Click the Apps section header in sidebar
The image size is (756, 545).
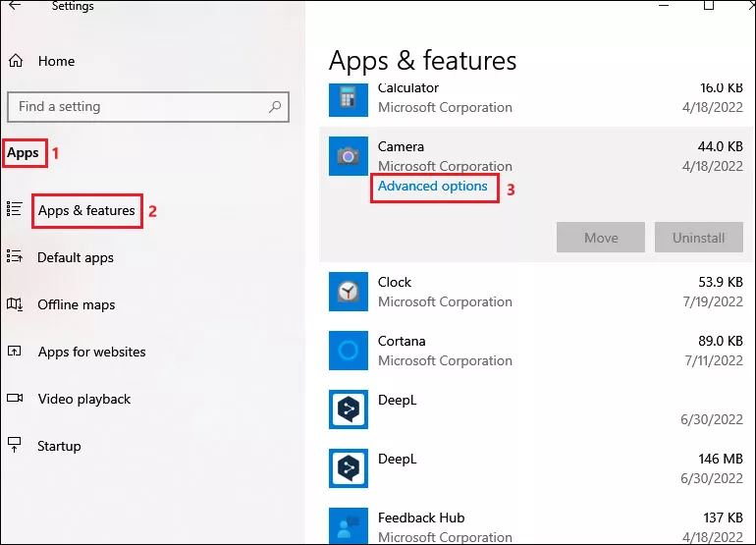(x=23, y=153)
